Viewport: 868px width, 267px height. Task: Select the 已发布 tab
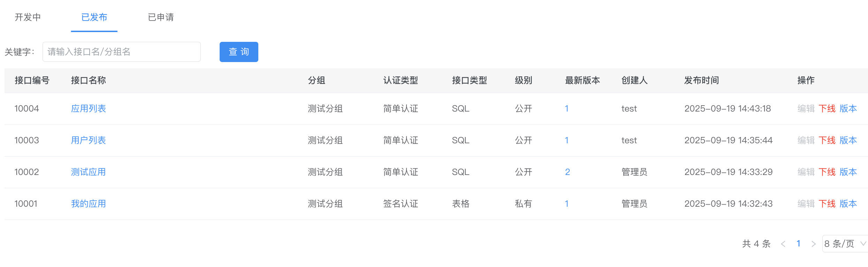coord(94,17)
